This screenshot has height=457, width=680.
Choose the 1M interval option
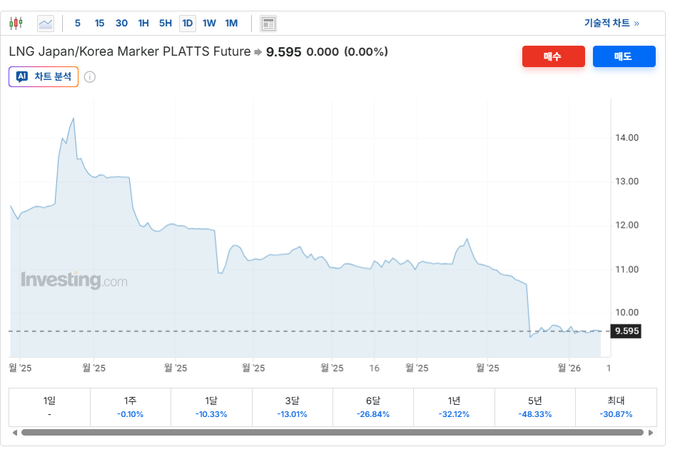(x=232, y=23)
